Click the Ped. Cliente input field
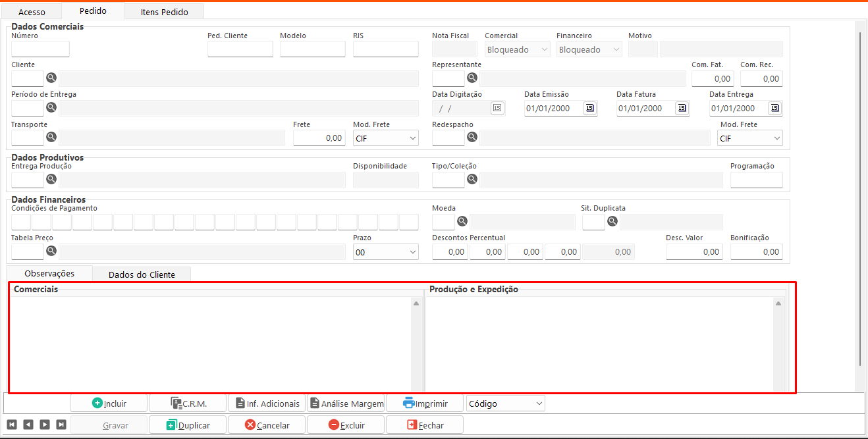 coord(240,49)
